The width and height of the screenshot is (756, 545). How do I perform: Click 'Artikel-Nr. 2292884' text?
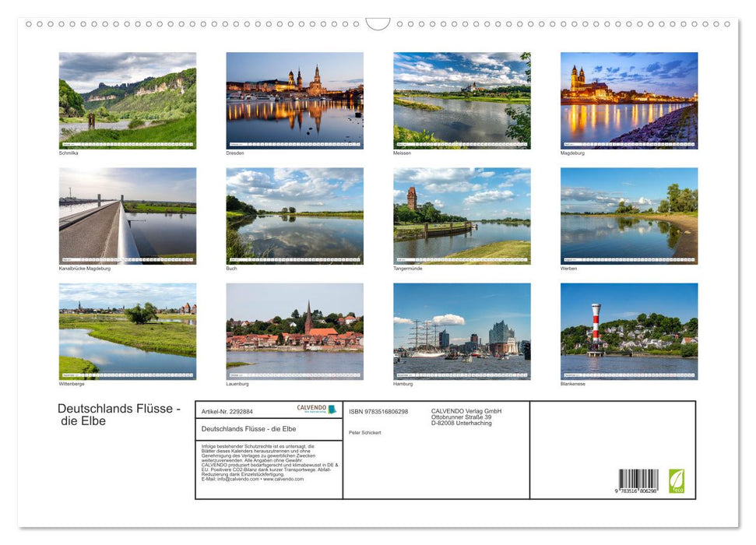227,411
